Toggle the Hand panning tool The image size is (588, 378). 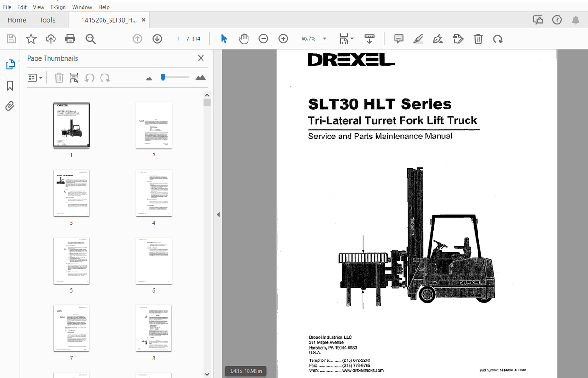[244, 38]
